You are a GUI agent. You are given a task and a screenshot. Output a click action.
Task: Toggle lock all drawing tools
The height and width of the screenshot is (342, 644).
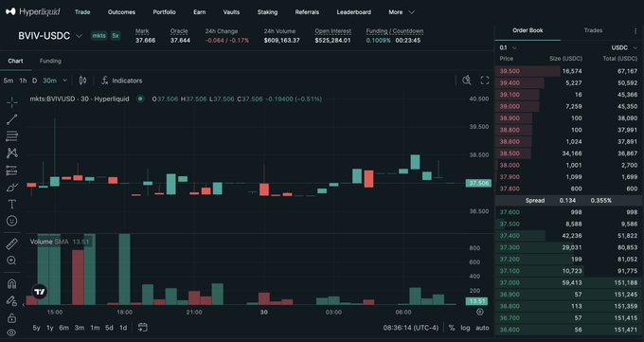coord(12,317)
